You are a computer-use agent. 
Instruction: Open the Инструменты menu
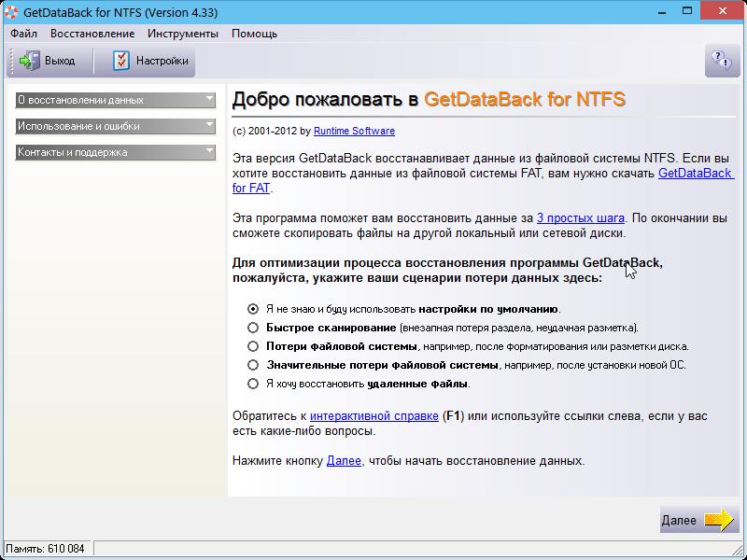click(x=183, y=34)
